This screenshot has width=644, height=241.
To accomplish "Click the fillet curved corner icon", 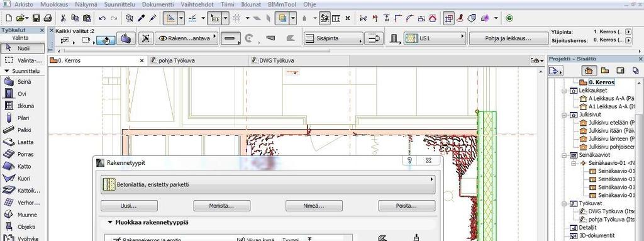I will pyautogui.click(x=409, y=18).
